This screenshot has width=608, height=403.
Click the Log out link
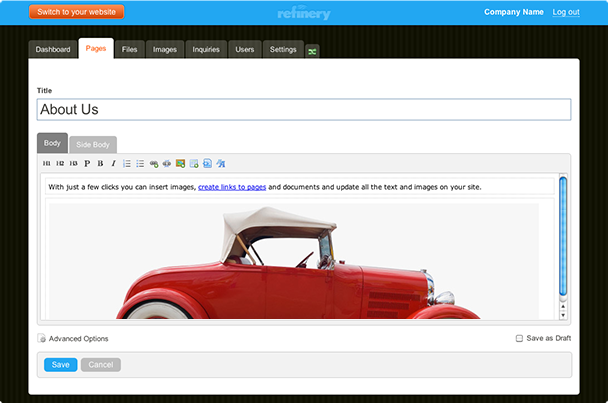(x=566, y=12)
